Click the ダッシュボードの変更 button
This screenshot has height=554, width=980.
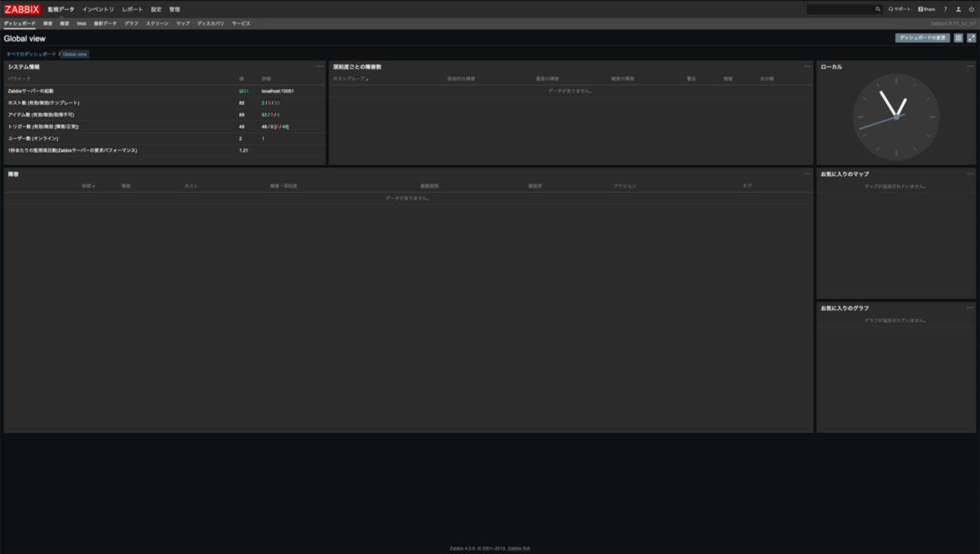click(922, 38)
